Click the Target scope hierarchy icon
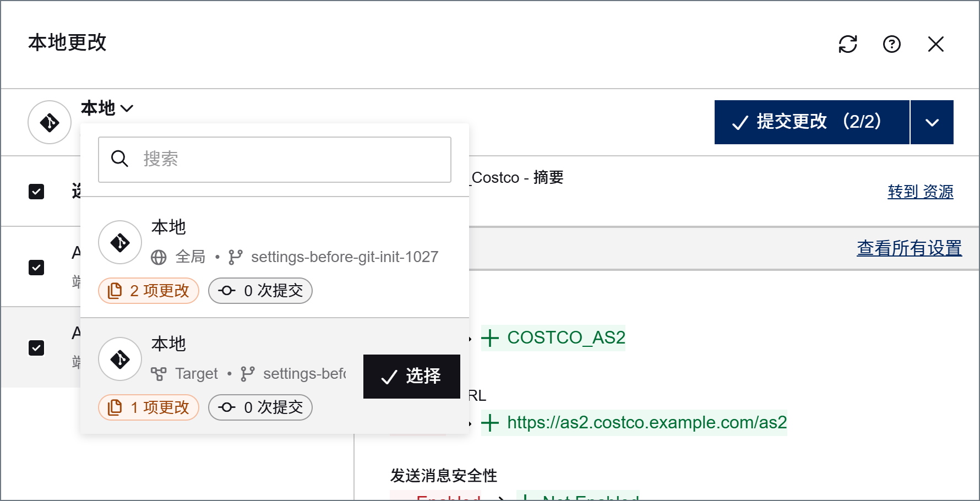Viewport: 980px width, 501px height. pos(159,374)
